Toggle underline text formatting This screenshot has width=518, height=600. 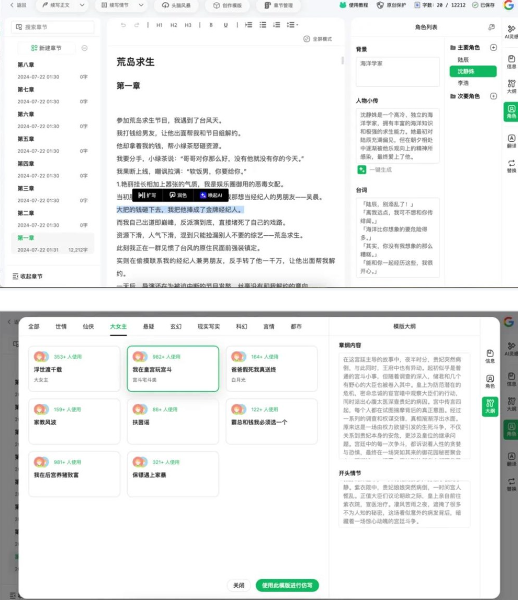coord(226,25)
